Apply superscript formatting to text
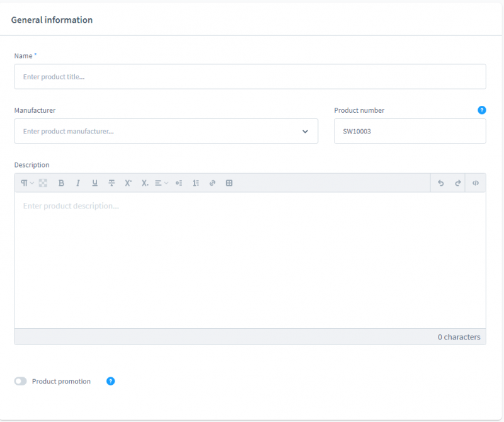504x422 pixels. 128,183
